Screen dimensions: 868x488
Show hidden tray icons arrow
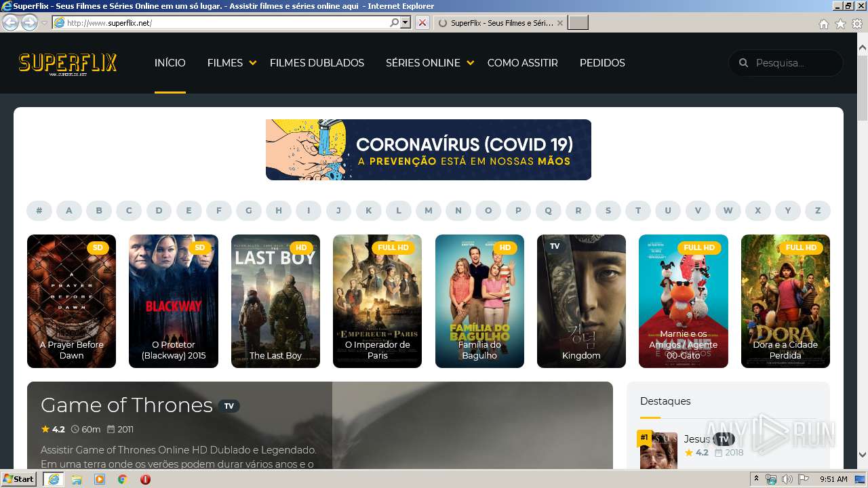pyautogui.click(x=756, y=479)
